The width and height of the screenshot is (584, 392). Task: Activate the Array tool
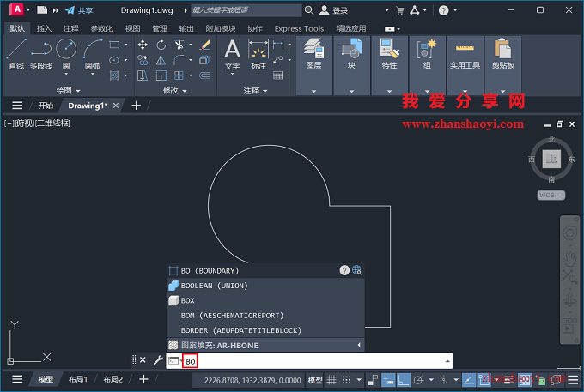179,75
